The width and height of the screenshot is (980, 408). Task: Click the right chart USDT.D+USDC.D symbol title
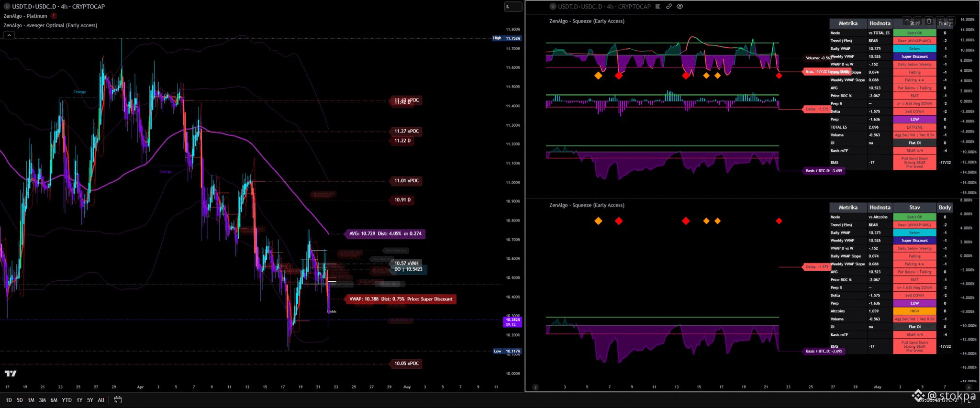click(x=604, y=6)
